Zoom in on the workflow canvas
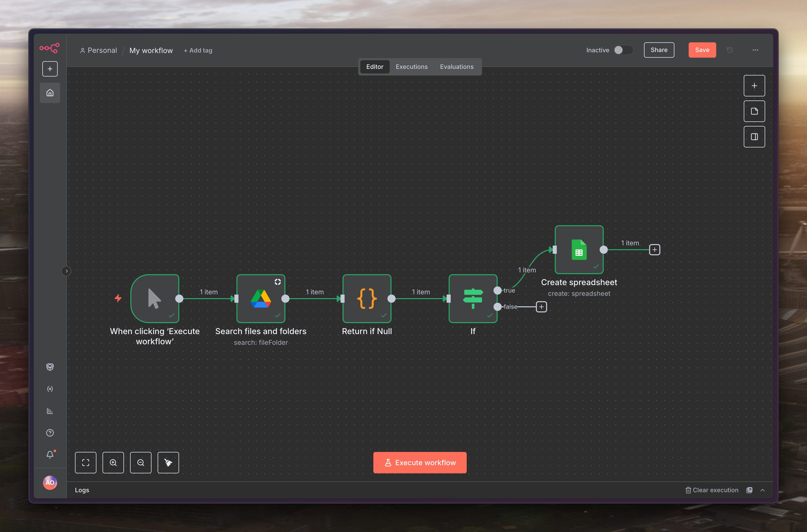807x532 pixels. 113,462
